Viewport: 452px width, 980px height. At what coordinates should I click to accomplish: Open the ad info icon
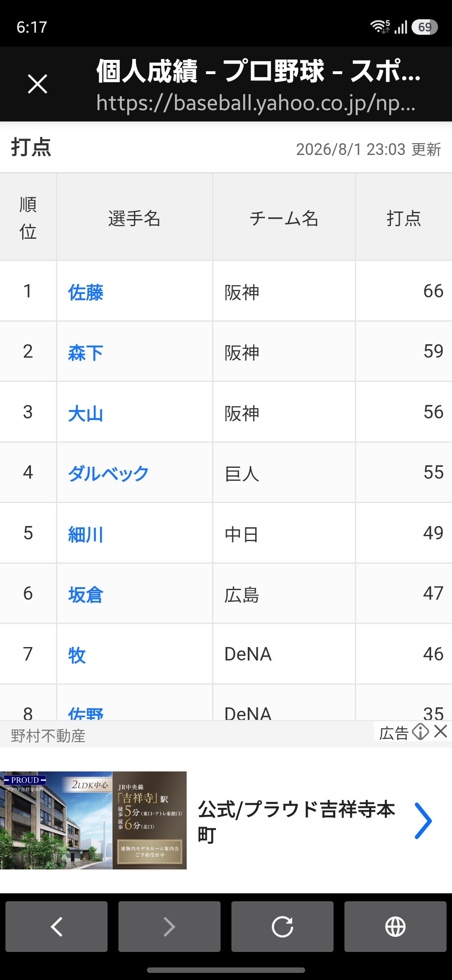click(420, 732)
